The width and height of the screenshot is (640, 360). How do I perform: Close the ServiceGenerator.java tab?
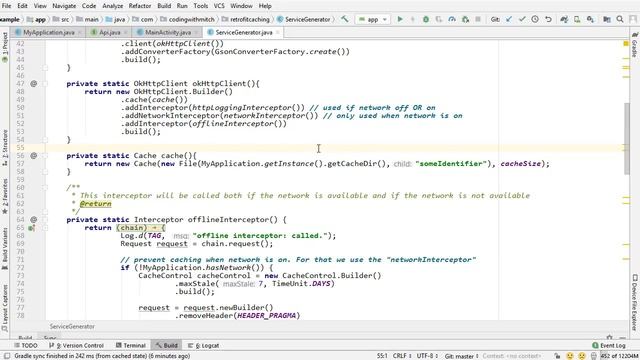coord(278,32)
